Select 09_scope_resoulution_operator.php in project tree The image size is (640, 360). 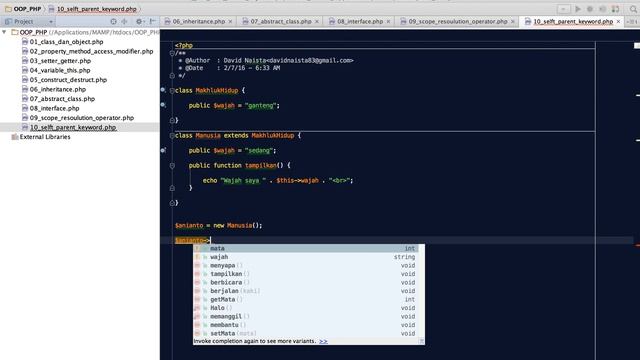tap(82, 118)
